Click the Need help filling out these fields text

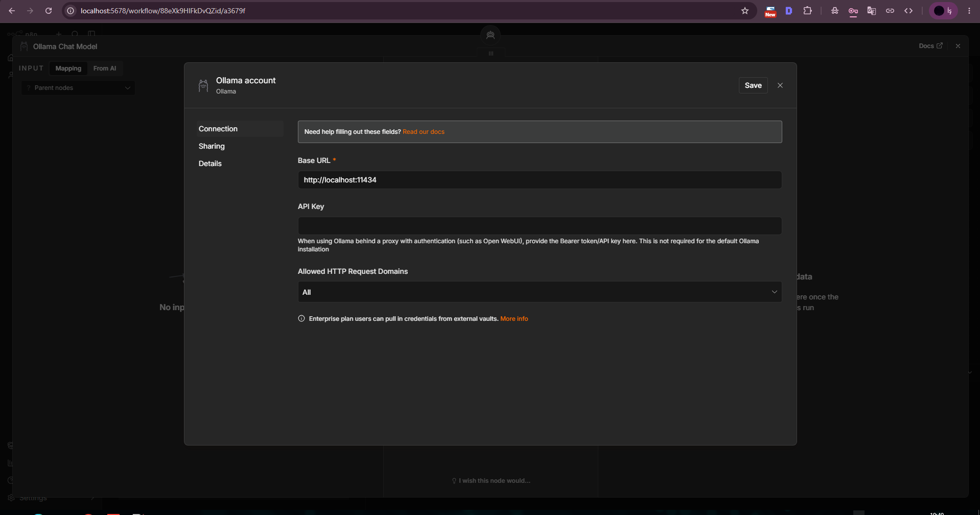353,132
